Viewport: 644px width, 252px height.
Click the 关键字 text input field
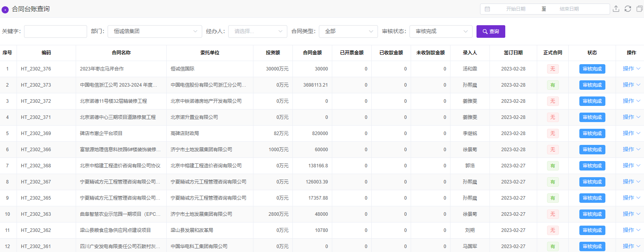(56, 31)
